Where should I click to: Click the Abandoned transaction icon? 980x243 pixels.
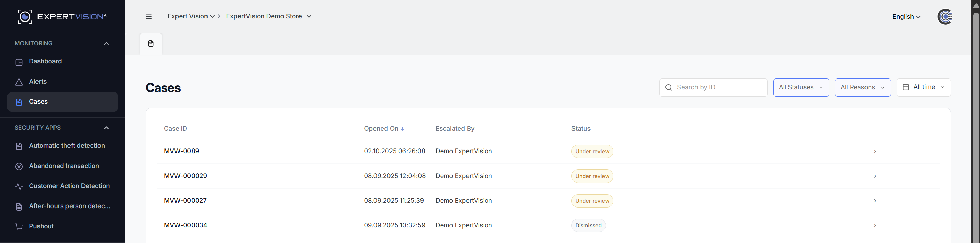pyautogui.click(x=19, y=166)
